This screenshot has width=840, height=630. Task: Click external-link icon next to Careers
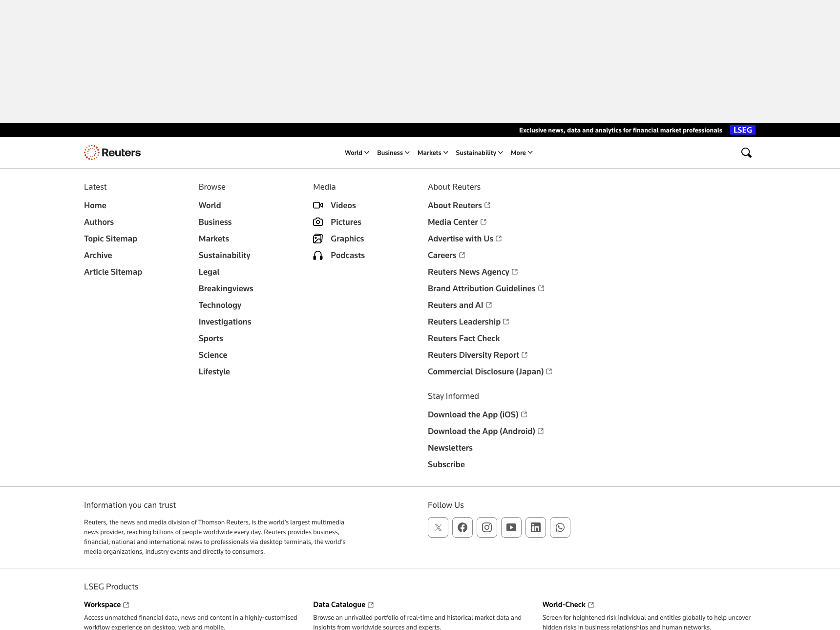pyautogui.click(x=462, y=255)
